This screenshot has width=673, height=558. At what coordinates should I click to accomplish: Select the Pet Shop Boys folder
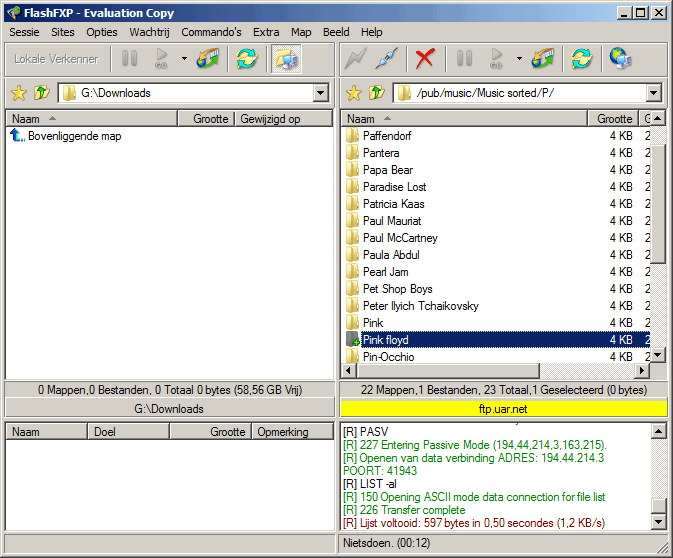pos(397,289)
